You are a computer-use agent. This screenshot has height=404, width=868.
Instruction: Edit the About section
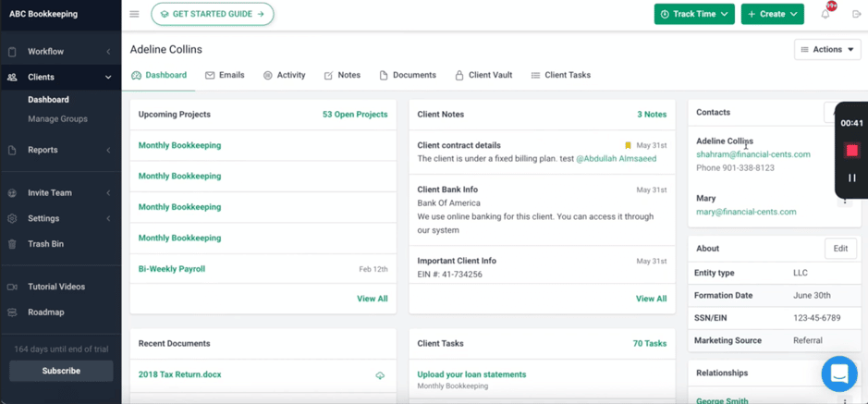click(840, 249)
